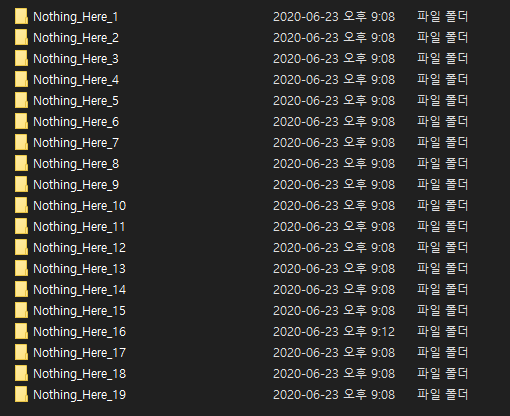Select the Nothing_Here_1 folder icon
Image resolution: width=510 pixels, height=416 pixels.
(21, 17)
